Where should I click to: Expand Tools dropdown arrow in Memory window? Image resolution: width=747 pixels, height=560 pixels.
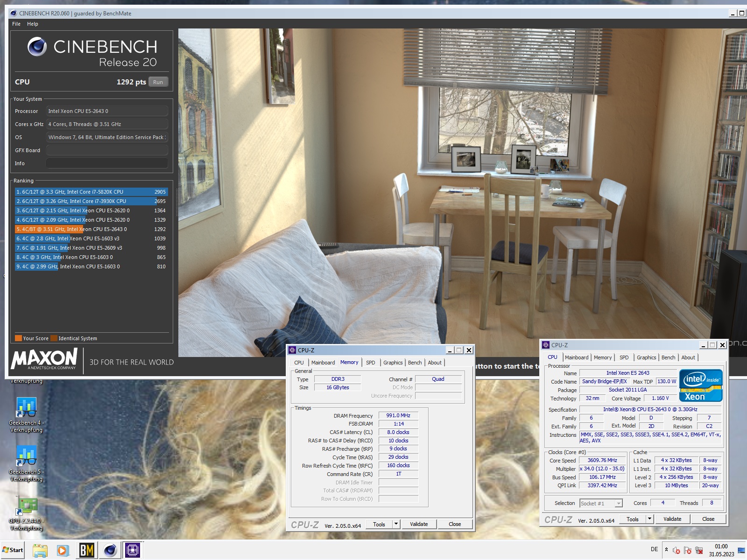coord(396,525)
